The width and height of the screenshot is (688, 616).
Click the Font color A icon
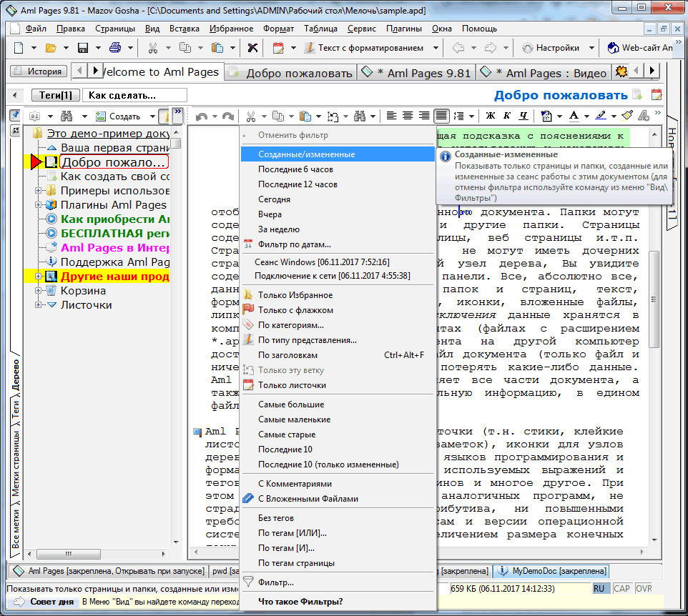(574, 116)
